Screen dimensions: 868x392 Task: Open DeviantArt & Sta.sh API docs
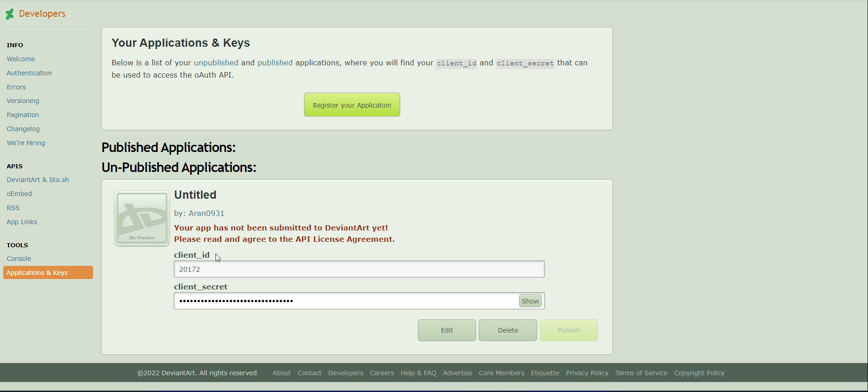(x=38, y=180)
